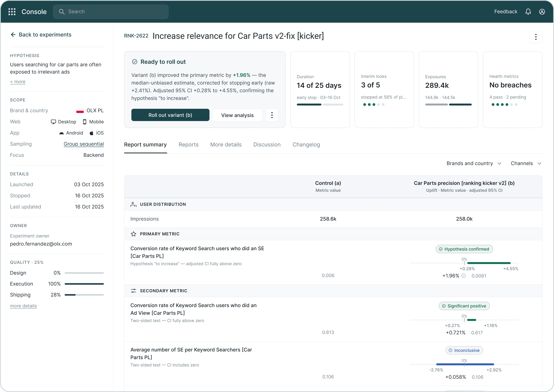Click the Desktop monitor icon in Scope
Screen dimensions: 554x392
[53, 122]
